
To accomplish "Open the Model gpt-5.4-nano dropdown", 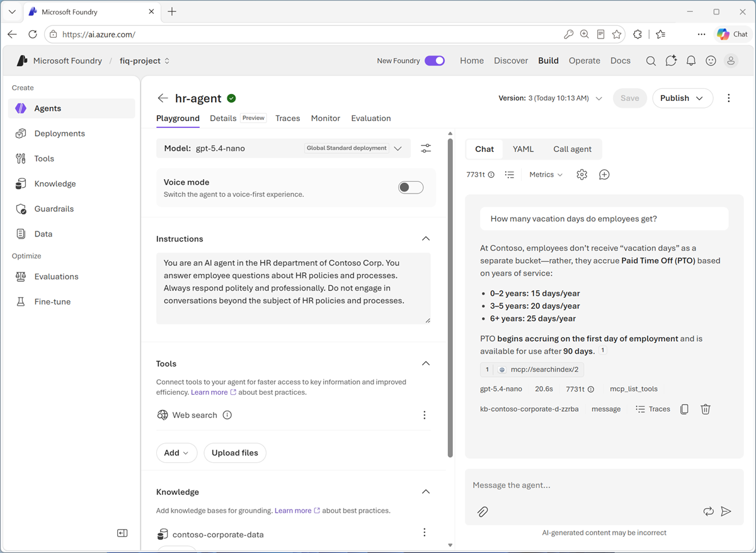I will pos(283,148).
